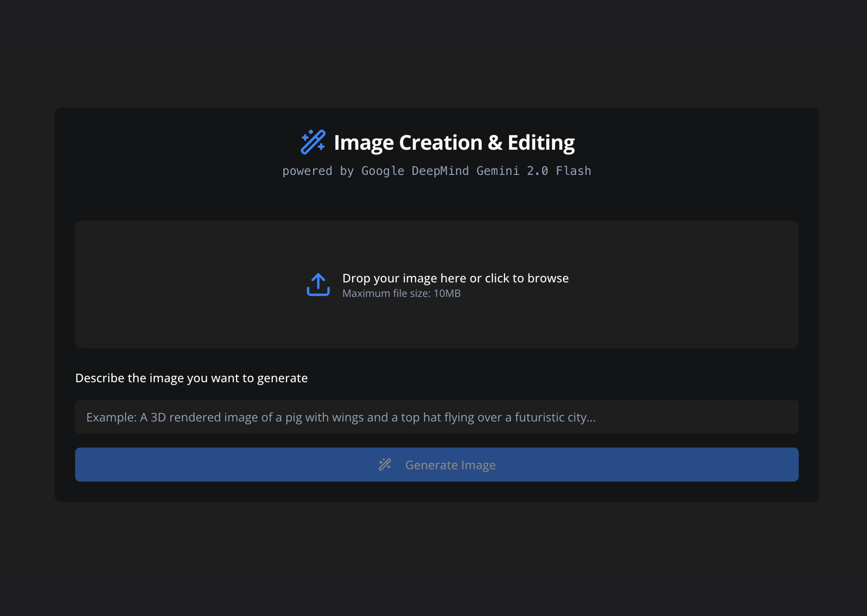Click the wand icon inside Generate Image button
The width and height of the screenshot is (867, 616).
tap(385, 465)
